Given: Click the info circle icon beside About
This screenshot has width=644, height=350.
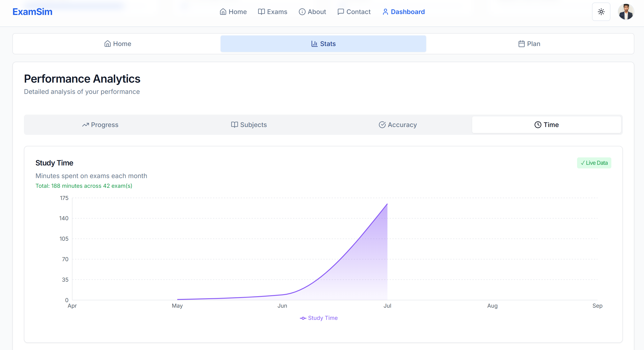Looking at the screenshot, I should tap(302, 12).
